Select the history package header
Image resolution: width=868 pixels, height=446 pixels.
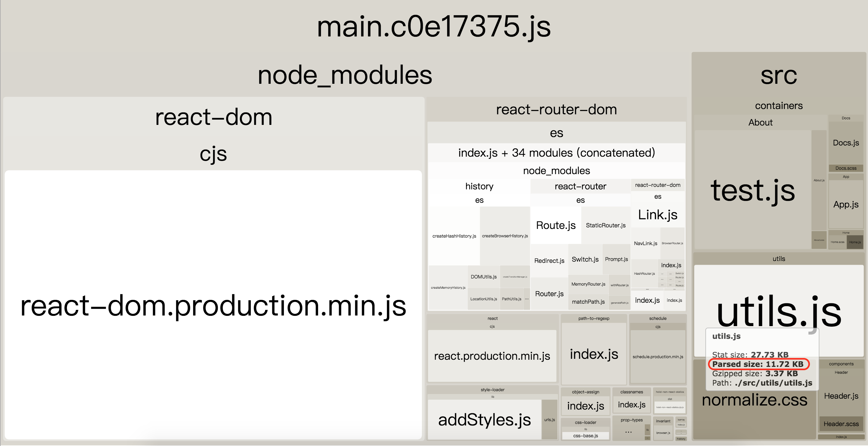[479, 186]
